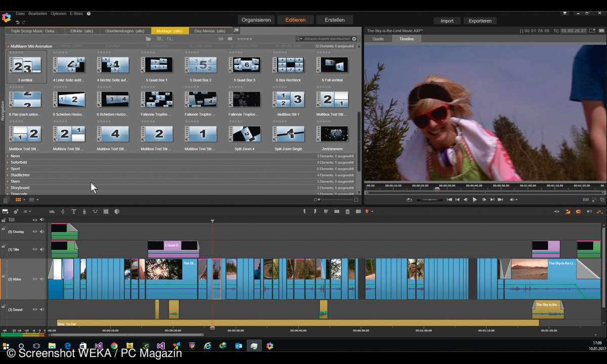
Task: Mute the (1) Title track audio
Action: click(42, 249)
